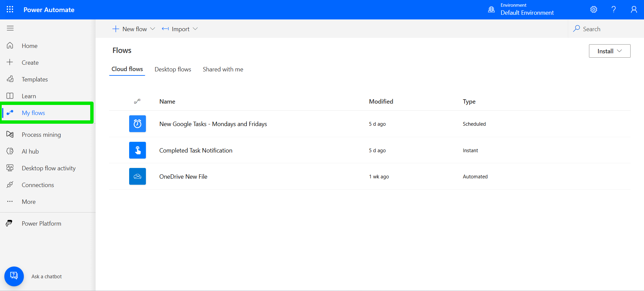
Task: Open the New Google Tasks flow
Action: point(213,124)
